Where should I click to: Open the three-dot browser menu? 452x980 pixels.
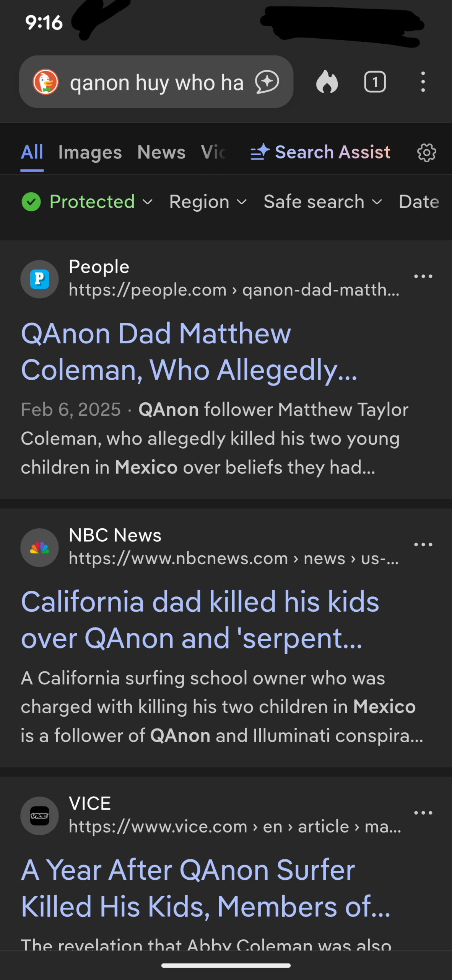point(423,82)
